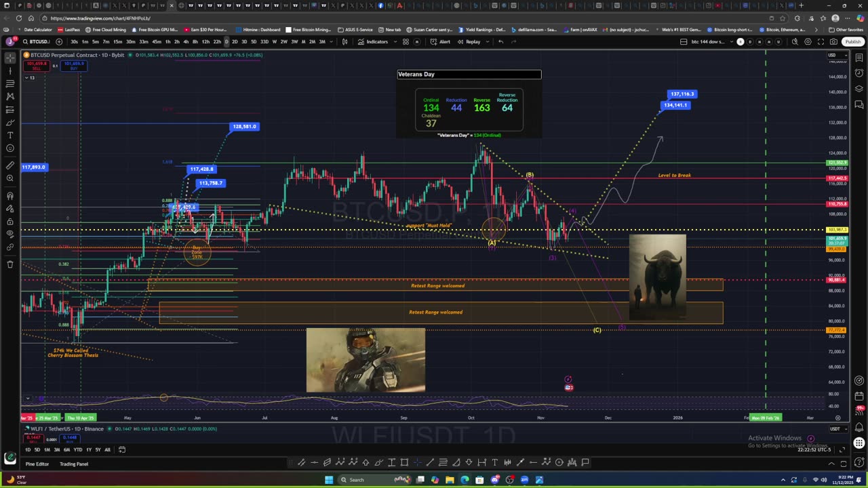Toggle magnet mode
This screenshot has width=868, height=488.
(10, 196)
